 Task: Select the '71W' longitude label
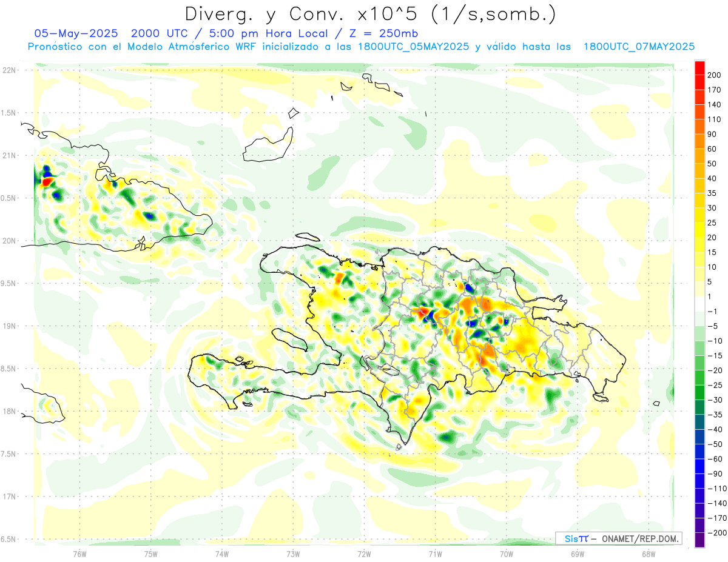coord(434,553)
